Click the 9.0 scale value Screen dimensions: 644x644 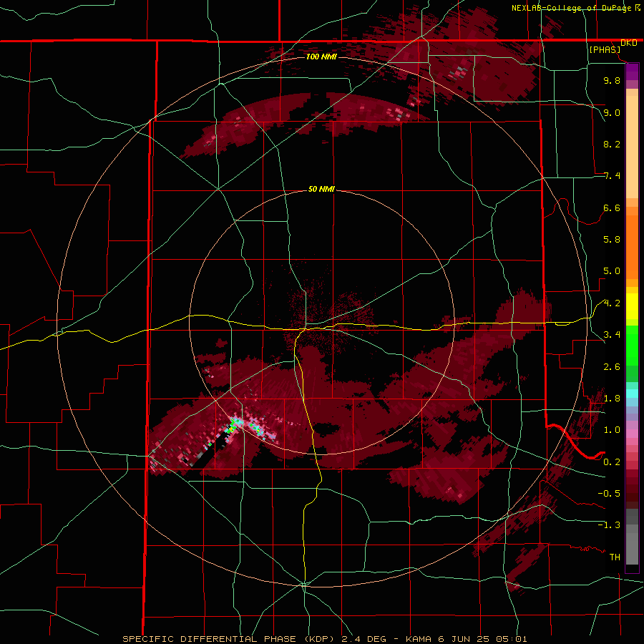coord(612,112)
